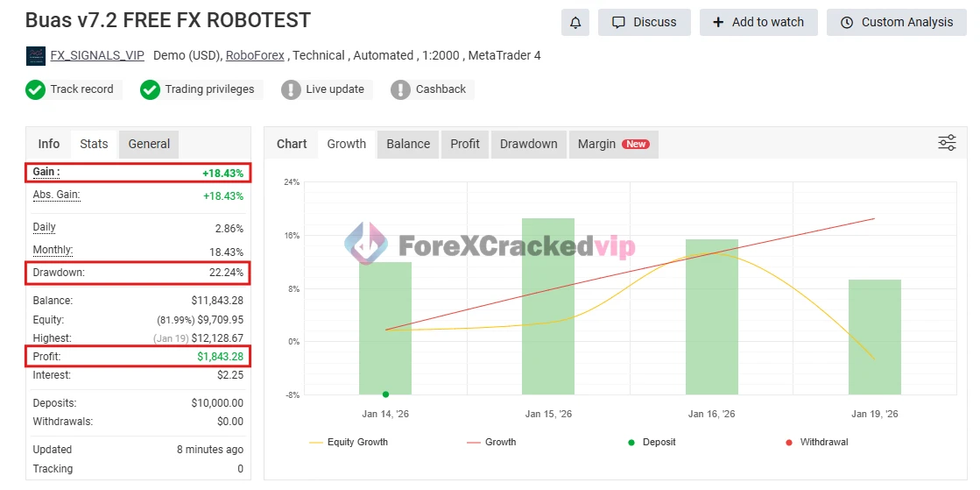The height and width of the screenshot is (490, 980).
Task: Click the Jan 15 growth bar
Action: click(x=548, y=306)
